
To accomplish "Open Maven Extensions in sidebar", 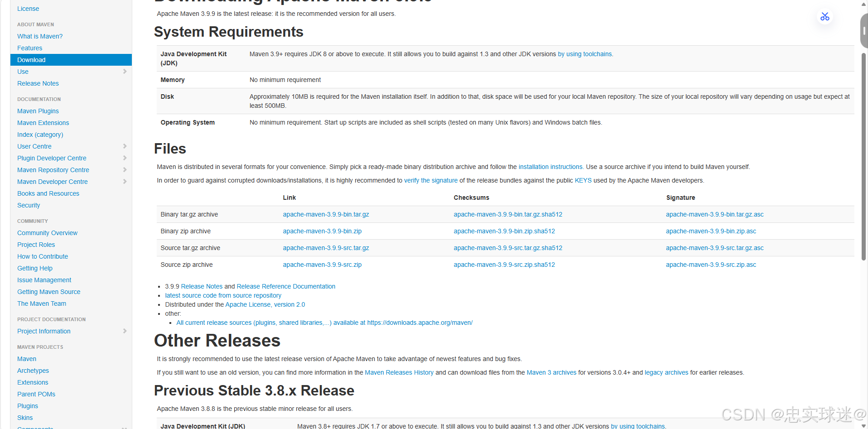I will pyautogui.click(x=43, y=123).
